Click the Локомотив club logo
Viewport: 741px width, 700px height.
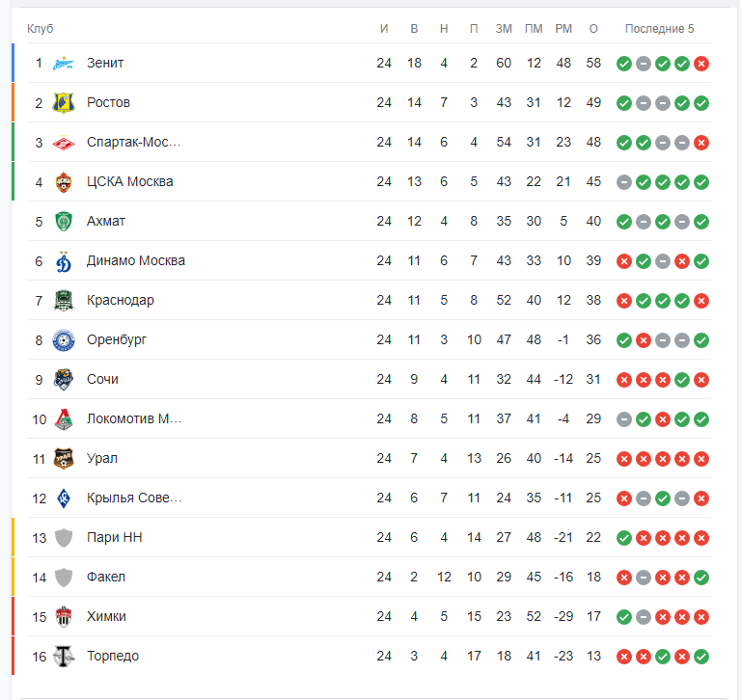click(x=64, y=419)
